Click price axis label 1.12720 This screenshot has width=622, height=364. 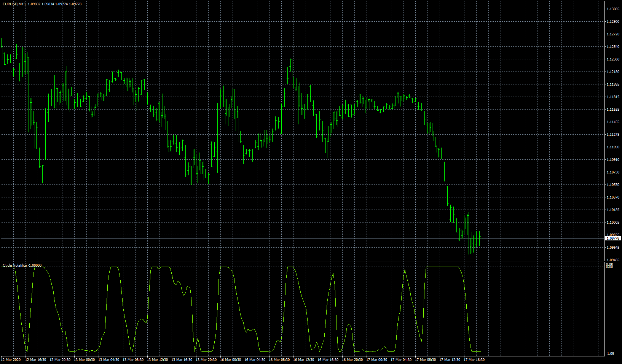coord(613,34)
